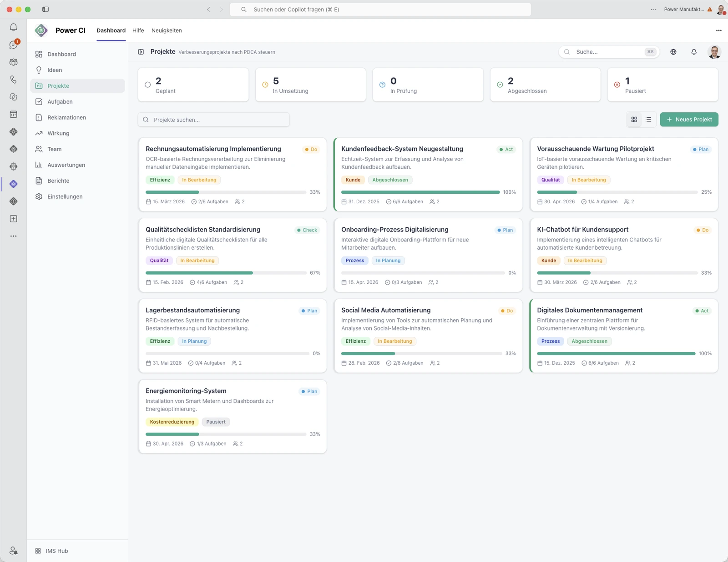Go back with the browser back arrow
The image size is (728, 562).
(x=208, y=9)
